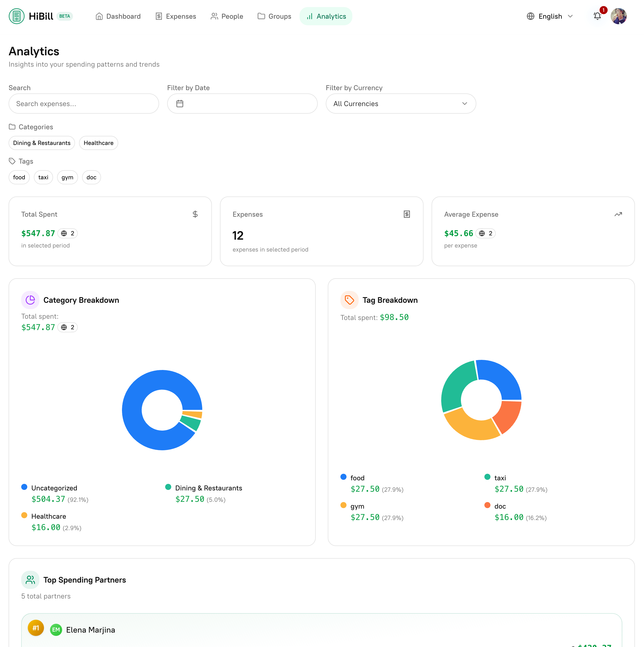The width and height of the screenshot is (644, 647).
Task: Click the dollar icon on Total Spent card
Action: coord(195,214)
